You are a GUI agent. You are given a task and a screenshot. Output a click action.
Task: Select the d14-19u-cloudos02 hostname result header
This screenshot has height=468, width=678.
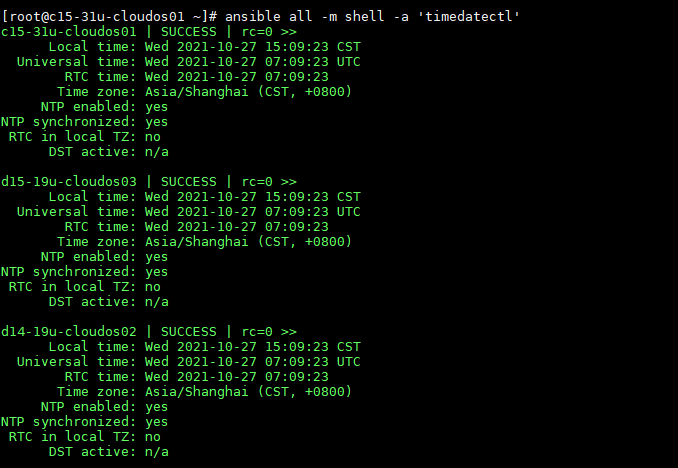[69, 332]
